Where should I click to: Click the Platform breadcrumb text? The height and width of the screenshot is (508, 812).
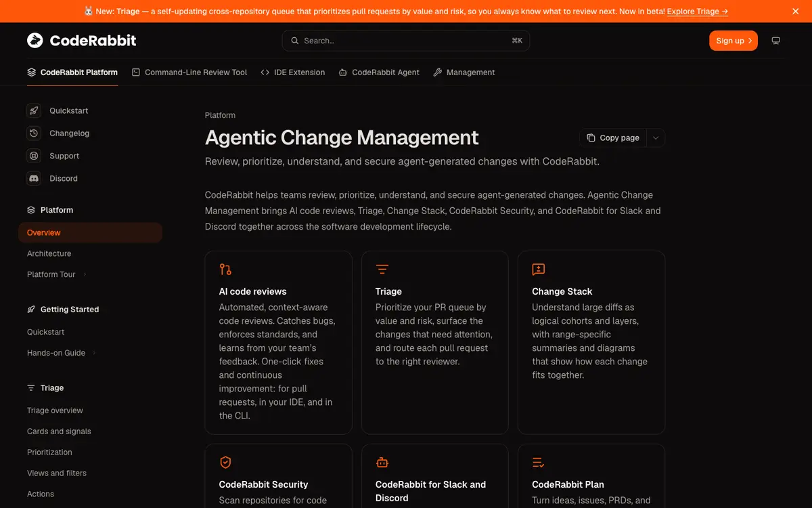tap(220, 115)
